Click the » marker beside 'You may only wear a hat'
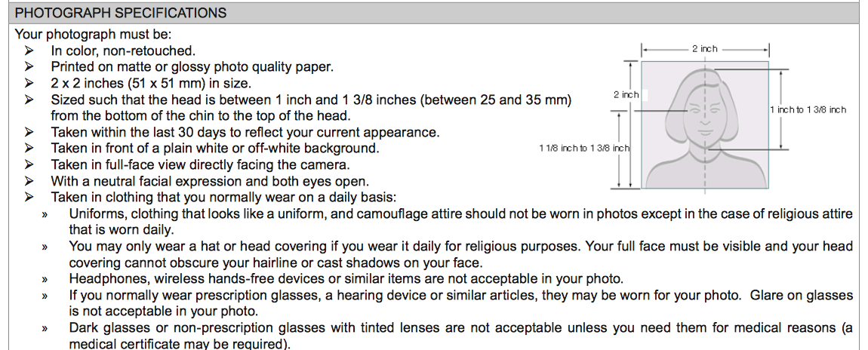 coord(45,247)
